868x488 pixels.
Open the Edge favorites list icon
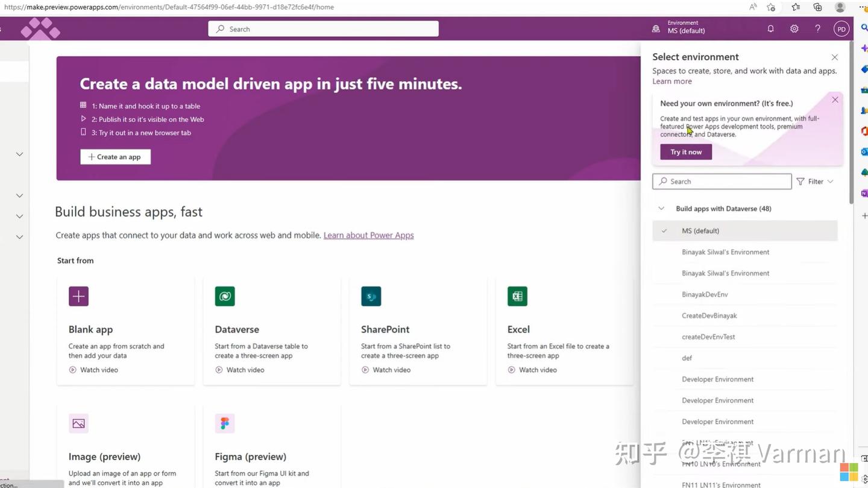point(796,7)
